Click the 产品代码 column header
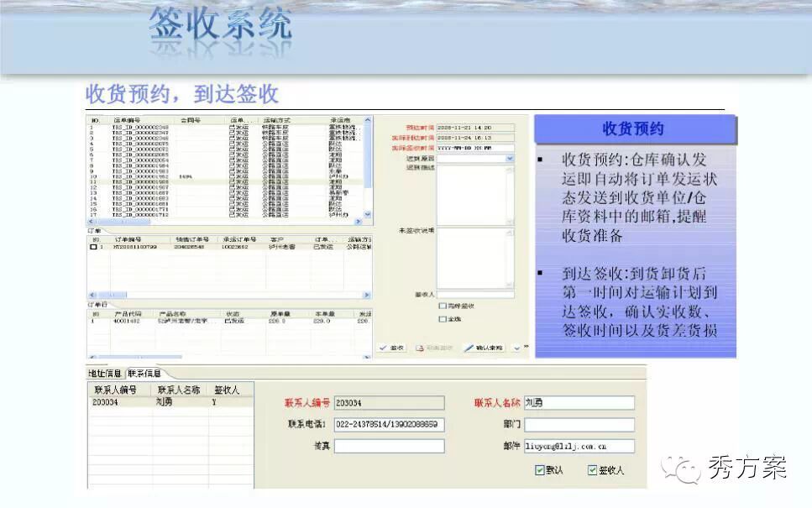 (x=128, y=314)
